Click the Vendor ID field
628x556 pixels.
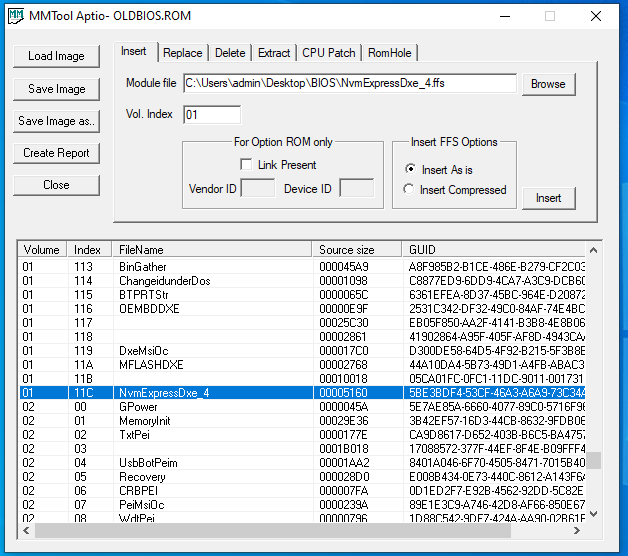pyautogui.click(x=258, y=188)
